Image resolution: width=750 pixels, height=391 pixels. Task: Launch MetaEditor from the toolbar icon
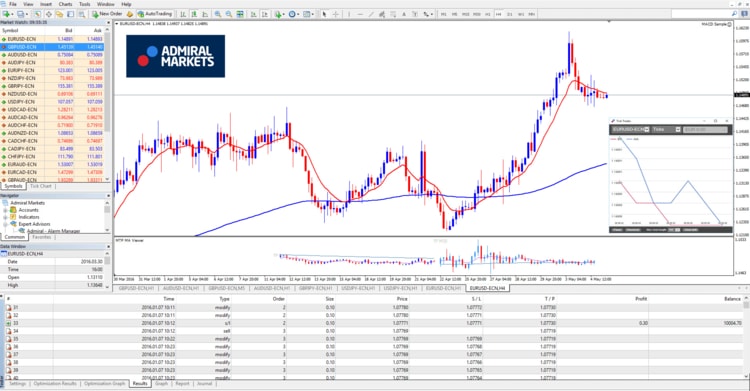pos(130,14)
